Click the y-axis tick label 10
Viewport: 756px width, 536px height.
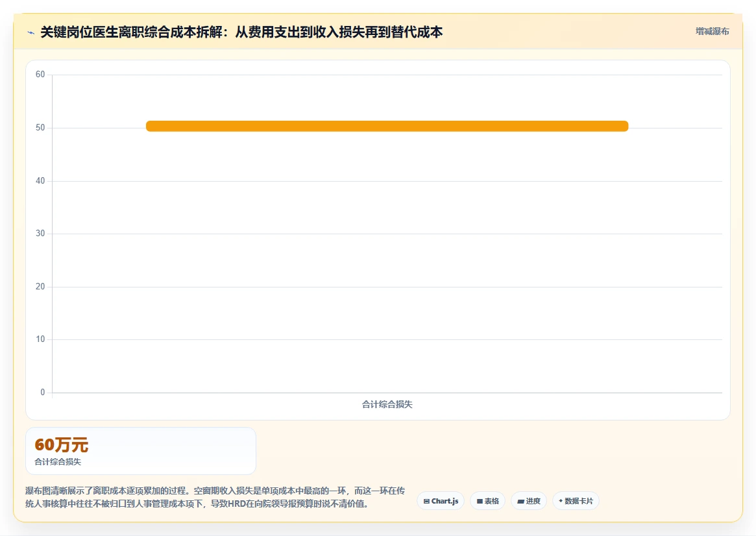[40, 339]
